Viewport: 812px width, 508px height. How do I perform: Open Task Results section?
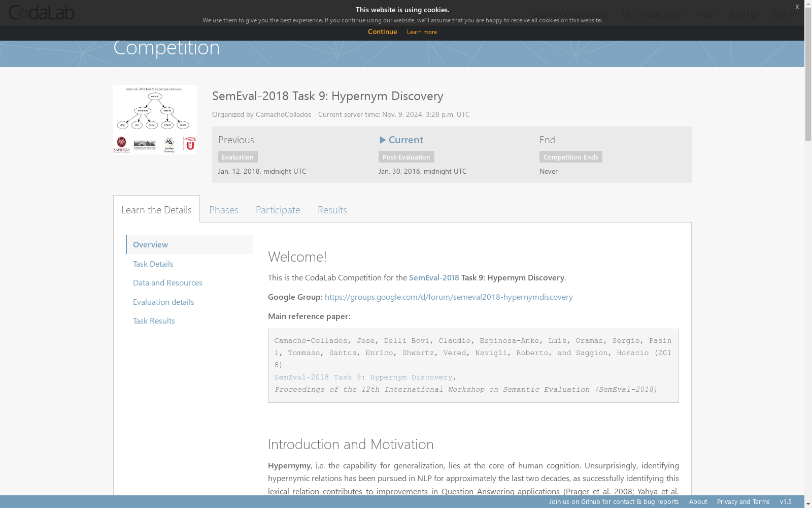[154, 321]
